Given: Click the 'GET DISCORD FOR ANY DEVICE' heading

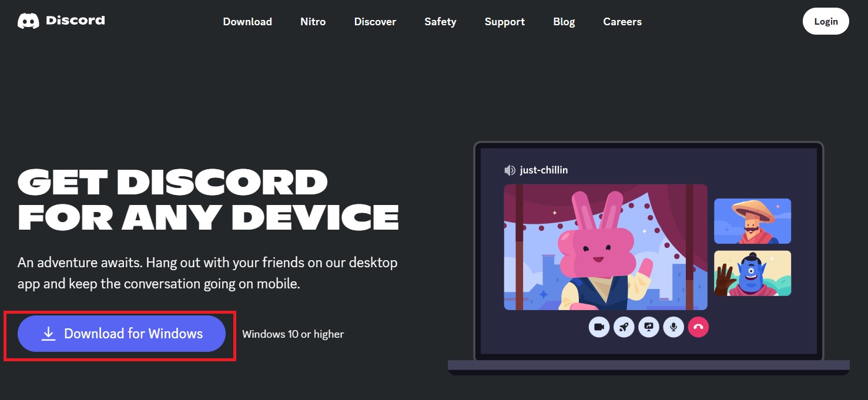Looking at the screenshot, I should [209, 200].
